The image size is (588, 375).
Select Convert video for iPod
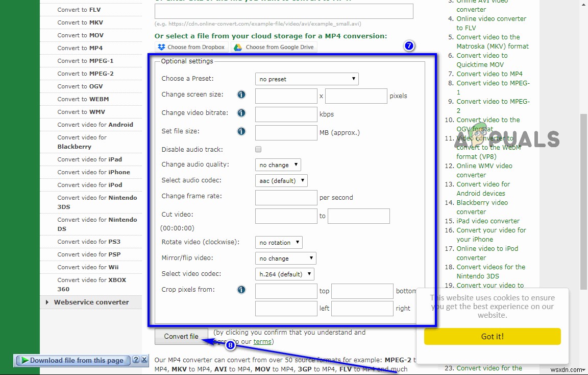tap(90, 185)
